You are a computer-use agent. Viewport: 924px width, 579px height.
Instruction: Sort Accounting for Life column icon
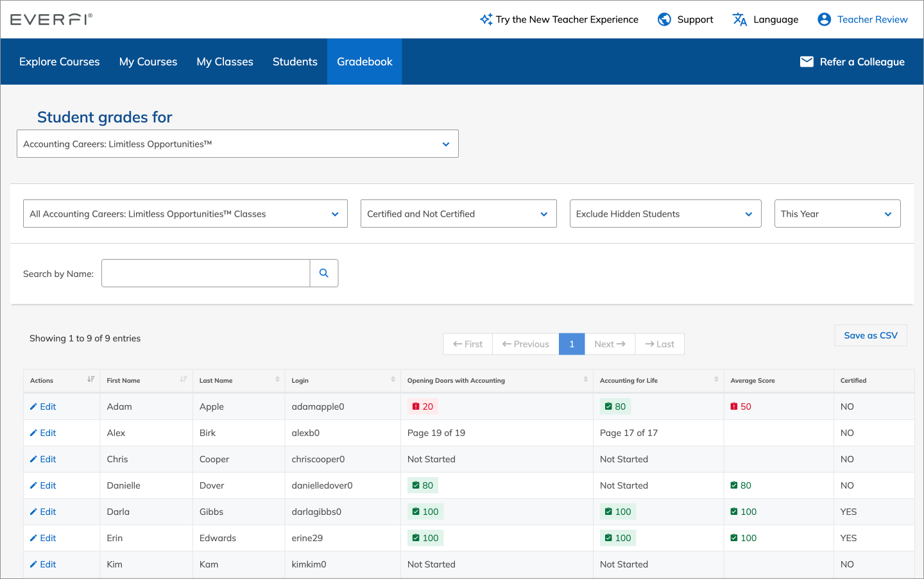coord(716,380)
